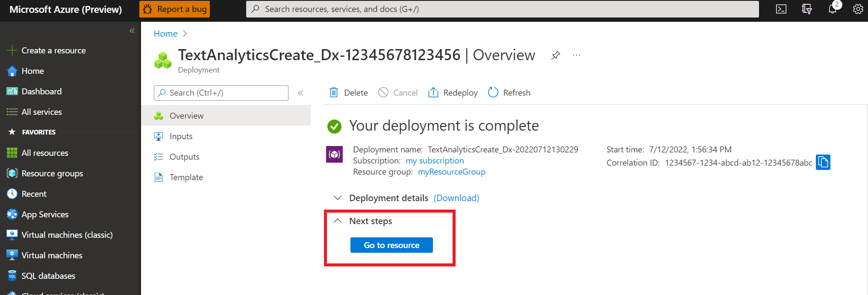
Task: Open the Inputs menu item
Action: (x=181, y=136)
